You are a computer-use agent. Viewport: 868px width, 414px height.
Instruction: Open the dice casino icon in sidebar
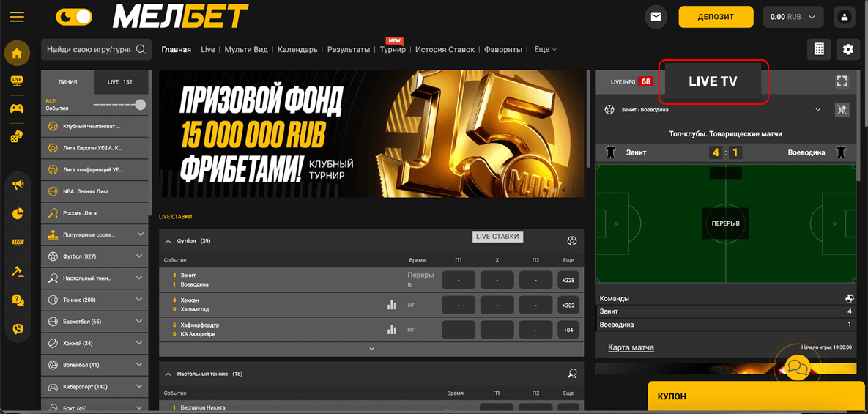click(x=16, y=136)
